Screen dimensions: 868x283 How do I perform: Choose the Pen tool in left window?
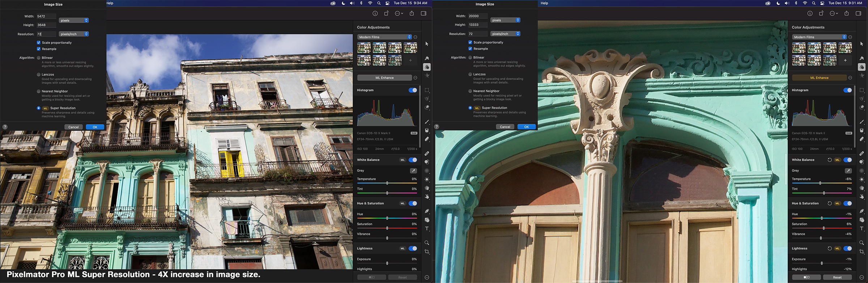click(427, 211)
